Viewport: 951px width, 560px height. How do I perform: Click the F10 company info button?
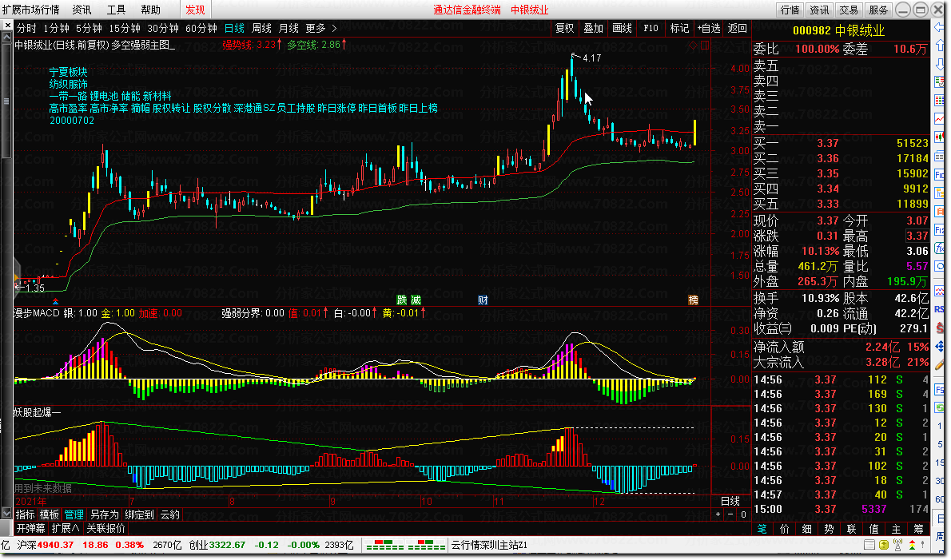click(x=651, y=29)
